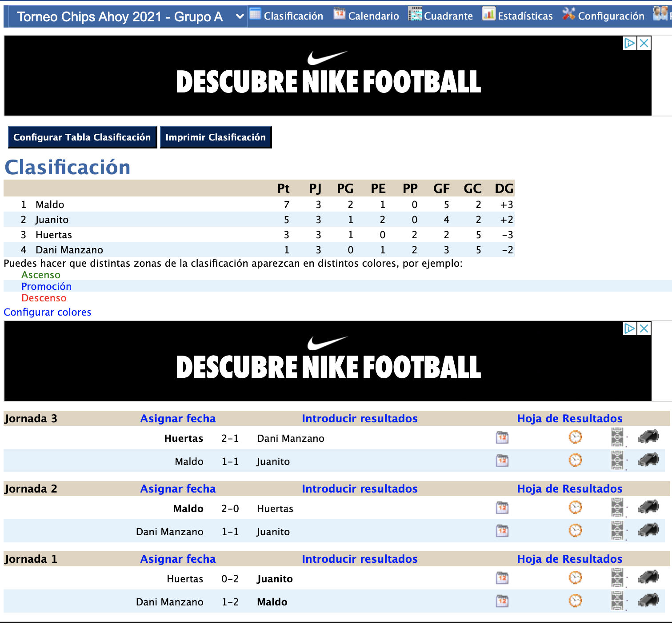Click whistle icon for Dani Manzano 1-1 Juanito
Viewport: 672px width, 625px height.
(x=648, y=530)
